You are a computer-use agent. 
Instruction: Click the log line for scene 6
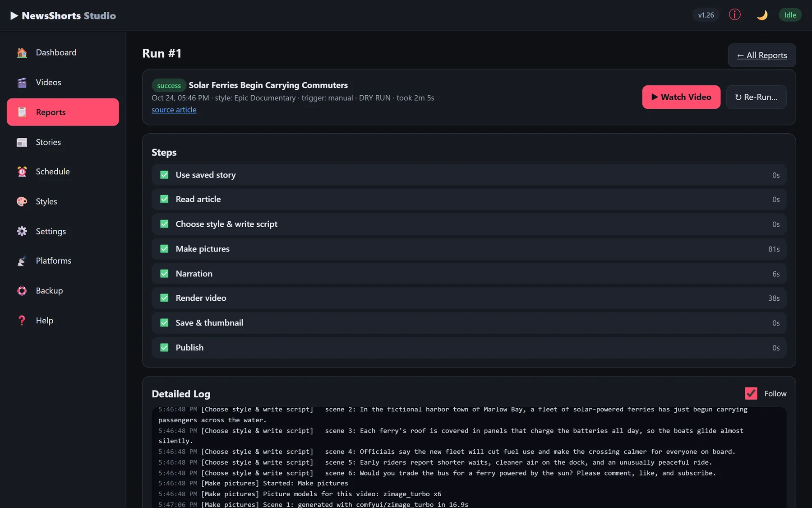coord(437,473)
